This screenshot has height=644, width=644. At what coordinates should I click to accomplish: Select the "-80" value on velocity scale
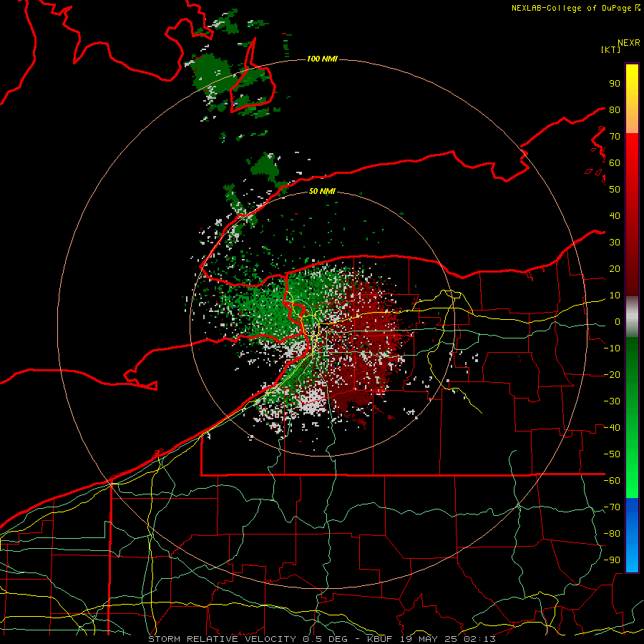(612, 534)
